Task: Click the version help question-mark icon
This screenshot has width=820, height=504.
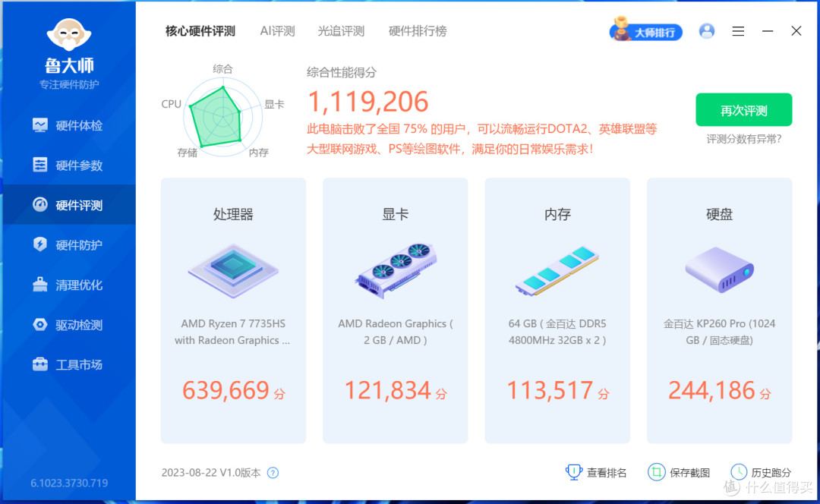Action: [273, 473]
